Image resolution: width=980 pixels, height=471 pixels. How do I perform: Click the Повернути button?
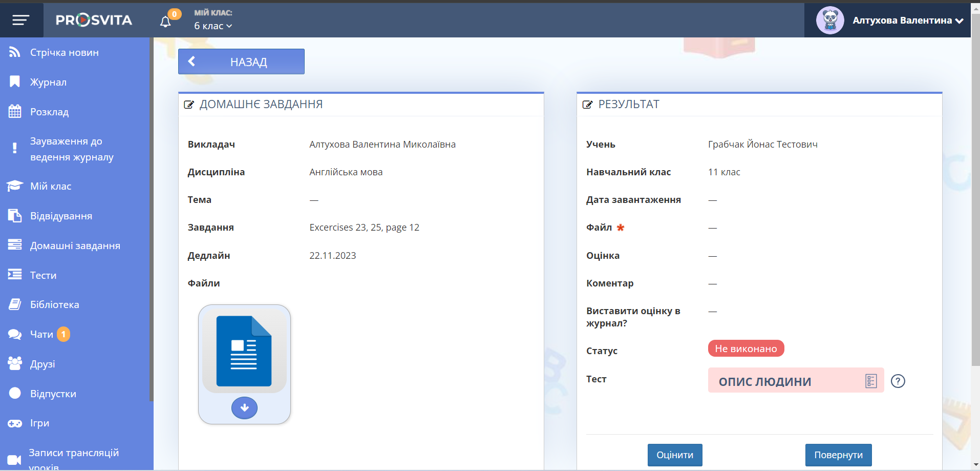(x=838, y=455)
